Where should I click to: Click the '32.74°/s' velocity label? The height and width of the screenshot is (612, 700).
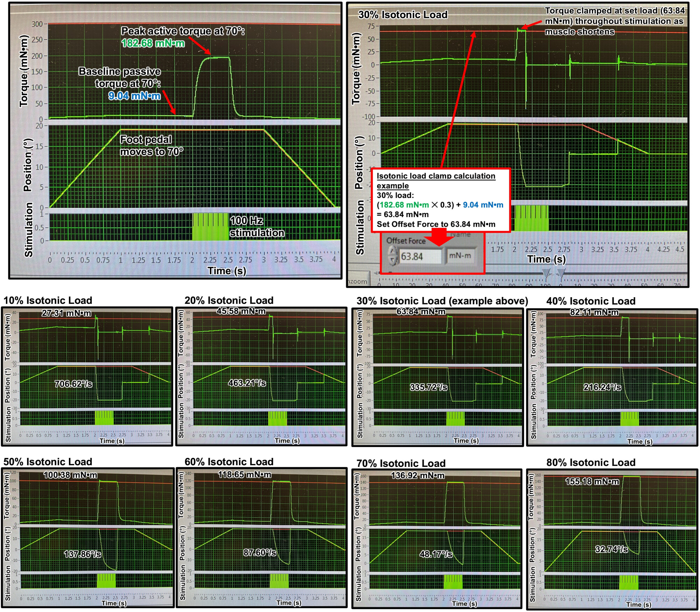pyautogui.click(x=612, y=549)
